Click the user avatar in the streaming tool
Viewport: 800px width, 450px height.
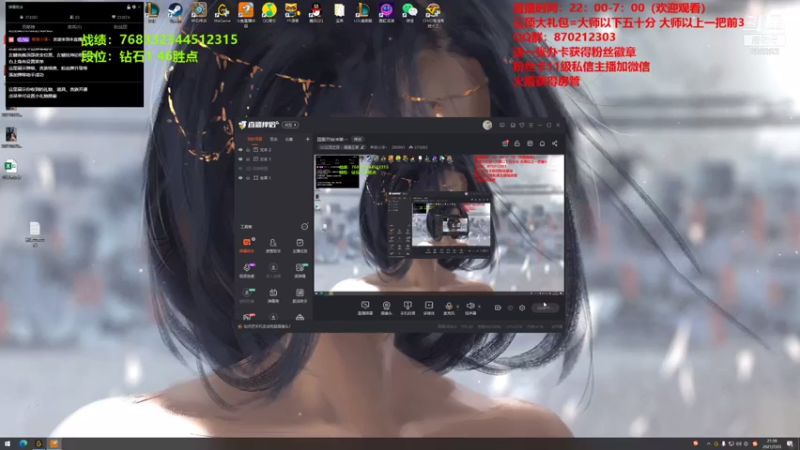tap(487, 124)
